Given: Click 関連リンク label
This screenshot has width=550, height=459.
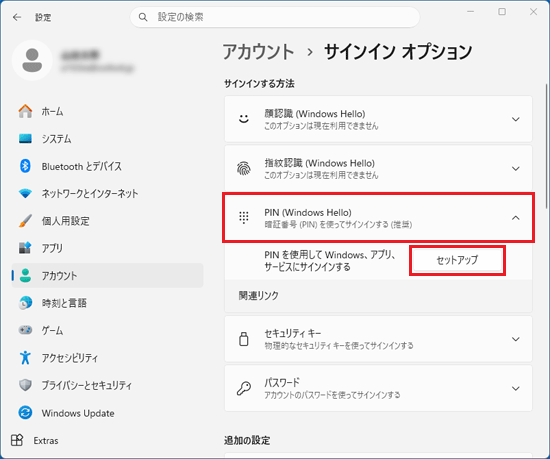Looking at the screenshot, I should [x=259, y=296].
